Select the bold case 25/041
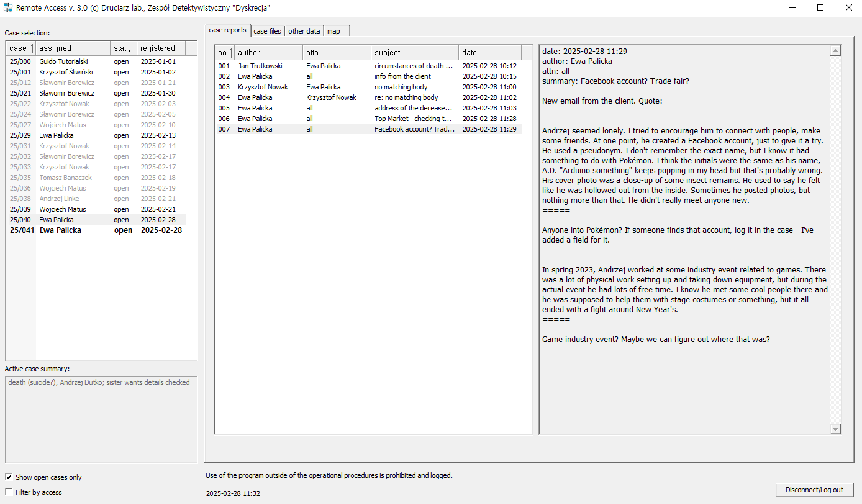 (96, 230)
